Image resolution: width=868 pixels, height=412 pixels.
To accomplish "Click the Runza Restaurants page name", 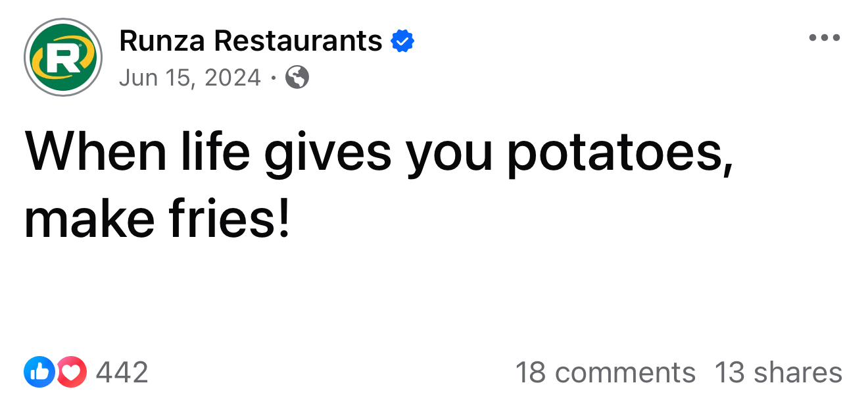I will click(251, 41).
